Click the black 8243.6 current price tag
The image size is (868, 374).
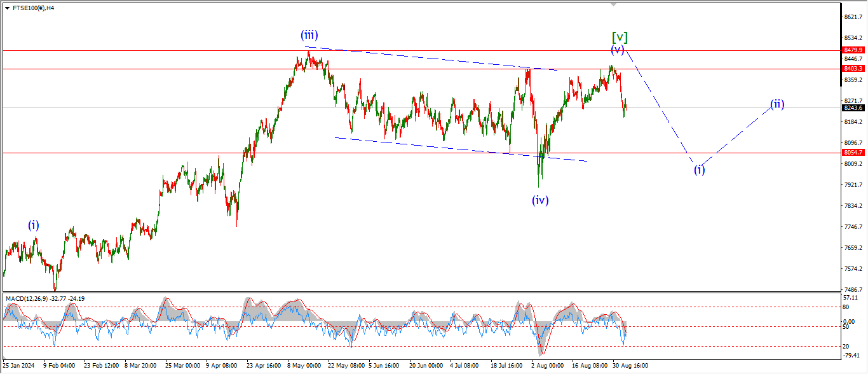[853, 108]
